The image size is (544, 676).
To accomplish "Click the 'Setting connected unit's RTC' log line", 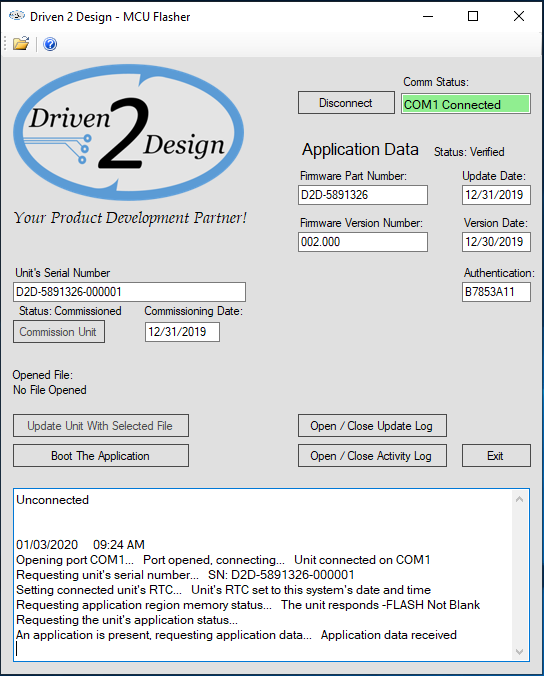I will click(x=223, y=590).
